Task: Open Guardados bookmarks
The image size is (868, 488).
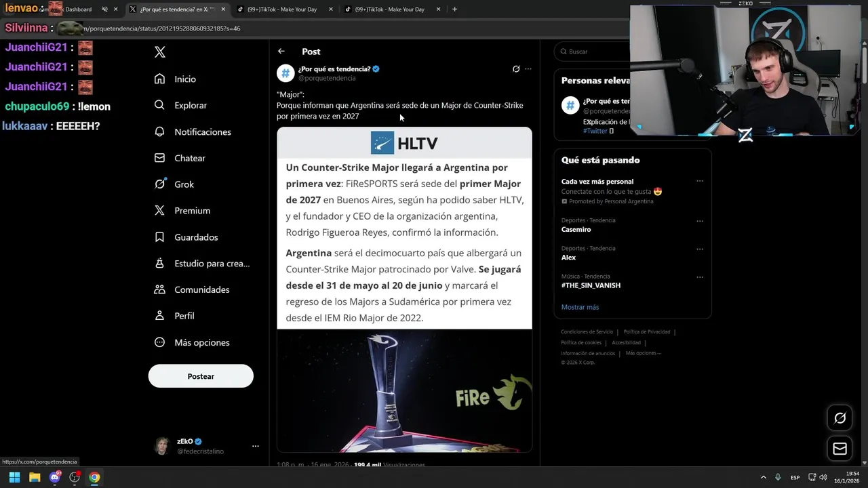Action: pyautogui.click(x=186, y=237)
